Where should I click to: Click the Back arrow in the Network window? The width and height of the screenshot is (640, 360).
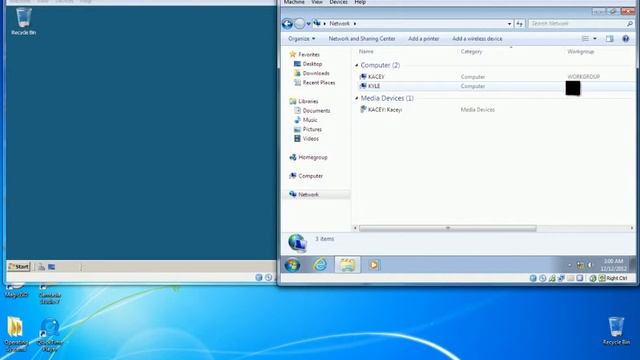coord(287,24)
